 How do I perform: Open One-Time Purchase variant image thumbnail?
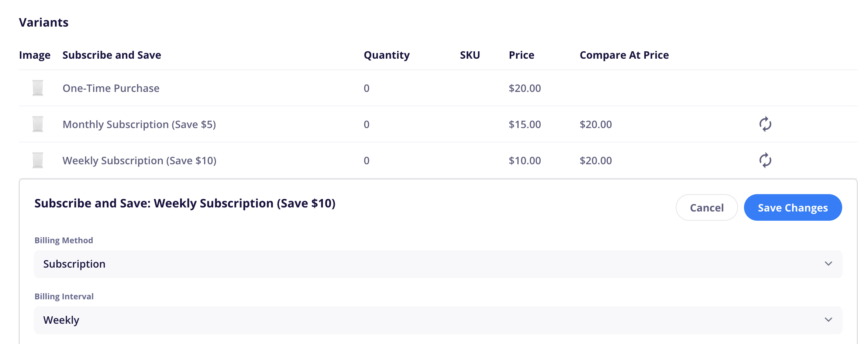point(38,88)
